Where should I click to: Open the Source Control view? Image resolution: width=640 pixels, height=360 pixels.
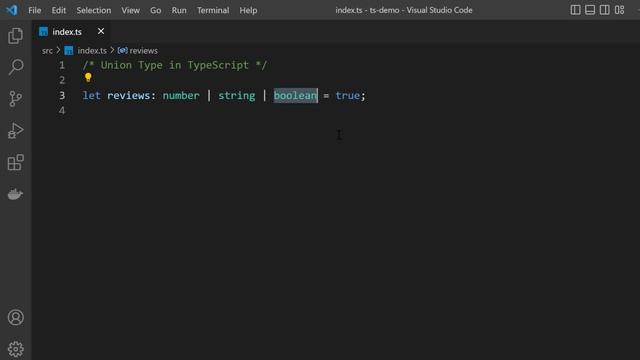coord(16,99)
